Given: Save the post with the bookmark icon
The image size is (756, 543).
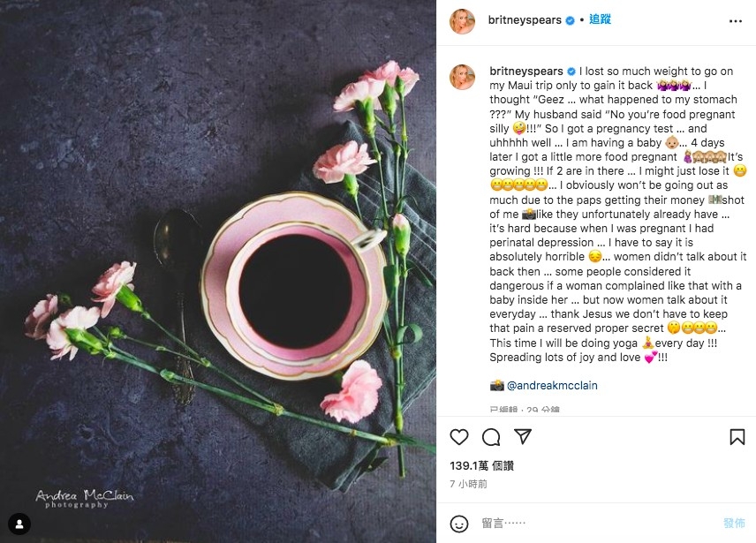Looking at the screenshot, I should click(737, 437).
